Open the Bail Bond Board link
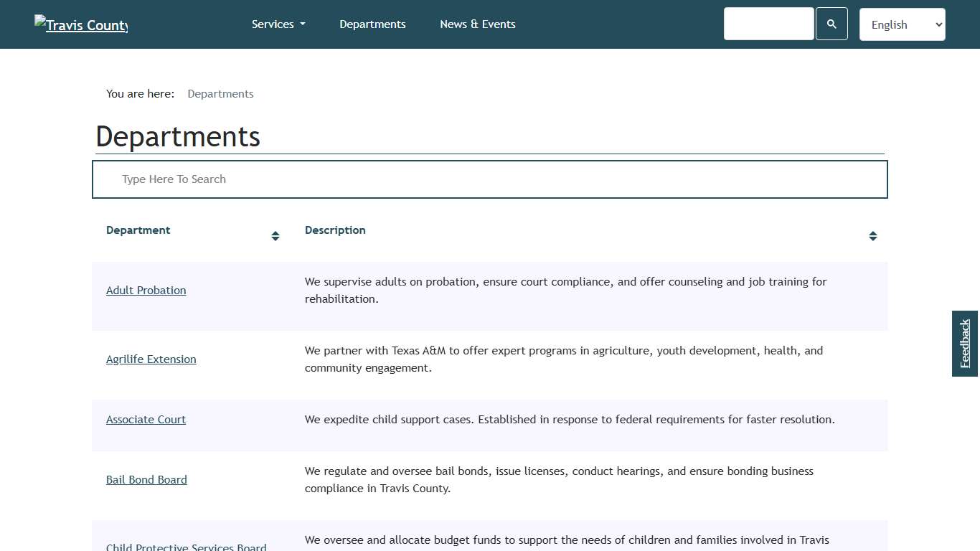Screen dimensions: 980x551 146,480
